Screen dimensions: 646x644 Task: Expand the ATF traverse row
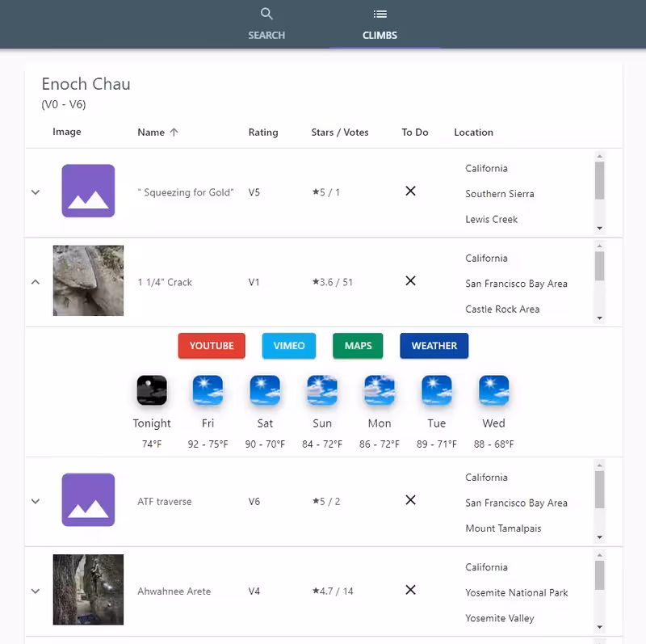pyautogui.click(x=36, y=501)
